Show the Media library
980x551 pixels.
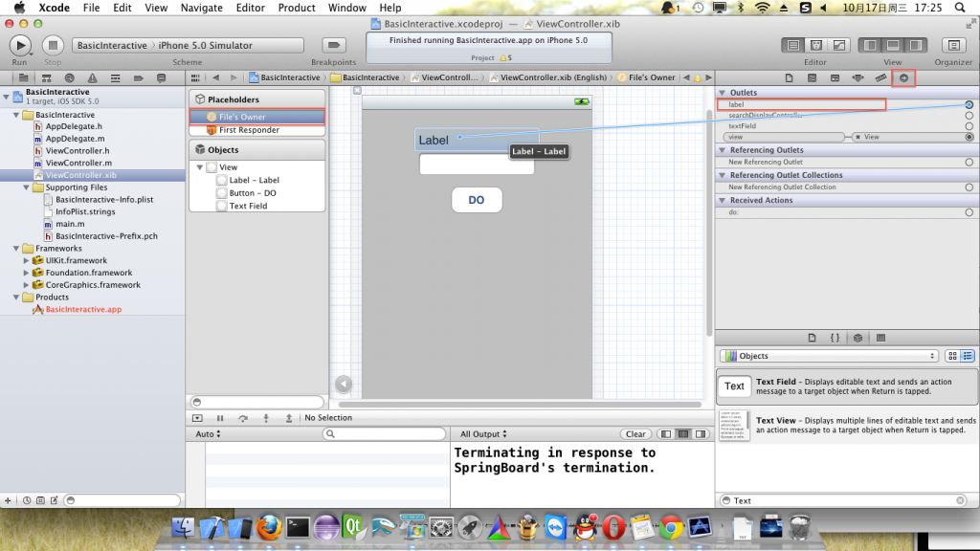[x=881, y=338]
